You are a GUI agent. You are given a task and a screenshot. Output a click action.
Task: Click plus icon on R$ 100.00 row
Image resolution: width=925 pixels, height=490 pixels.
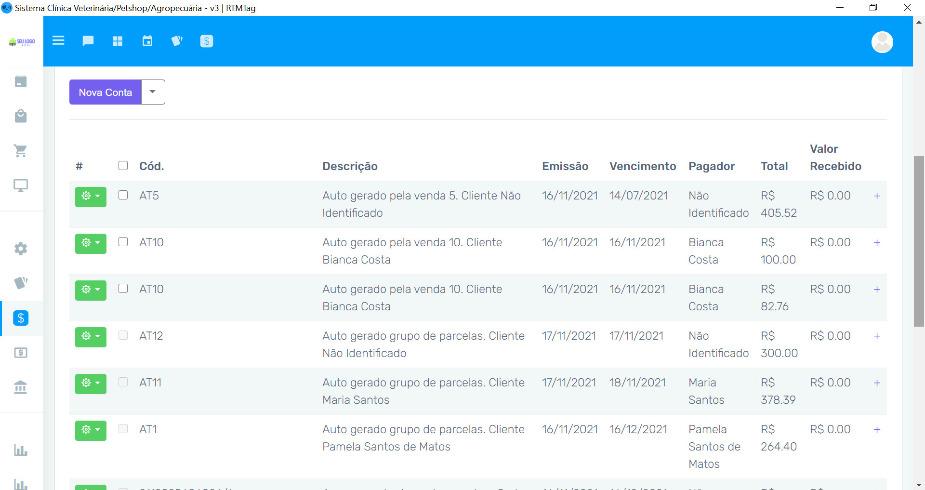(877, 242)
